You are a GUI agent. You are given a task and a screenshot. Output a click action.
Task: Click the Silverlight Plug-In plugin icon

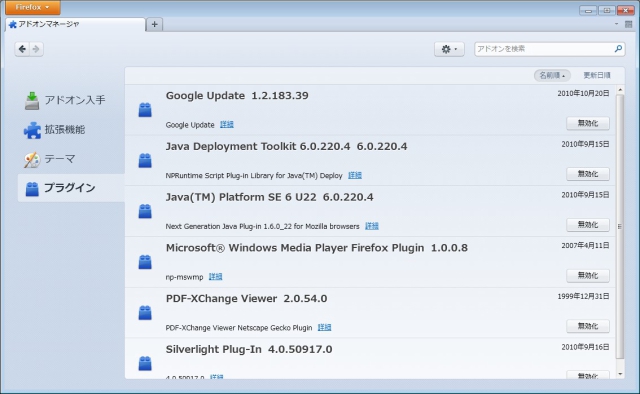click(x=145, y=363)
